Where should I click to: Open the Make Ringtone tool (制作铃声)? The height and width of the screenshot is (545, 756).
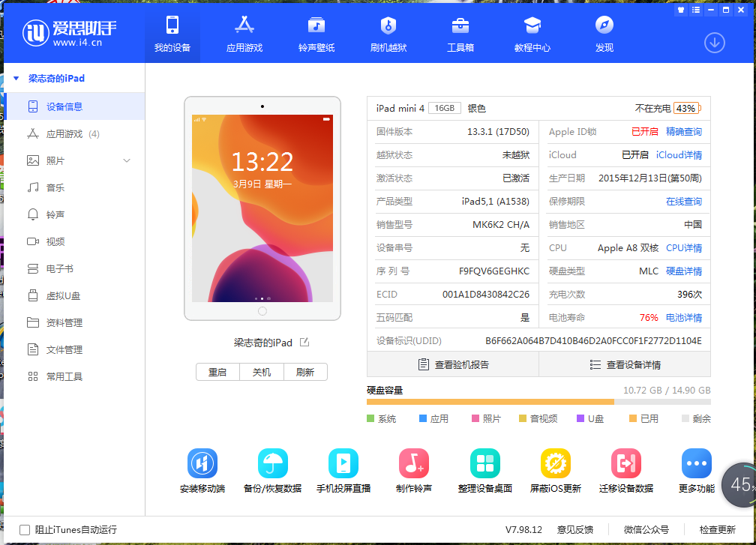(414, 464)
